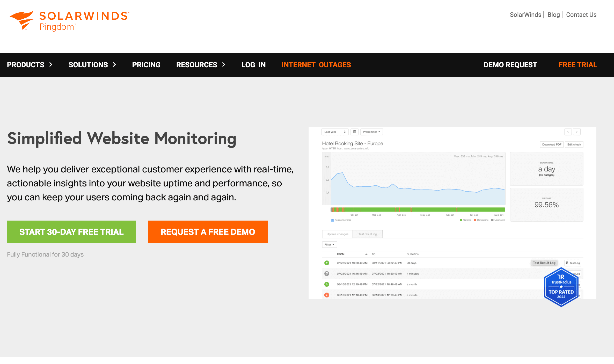
Task: Click the TrustRadius Top Rated badge
Action: tap(561, 287)
